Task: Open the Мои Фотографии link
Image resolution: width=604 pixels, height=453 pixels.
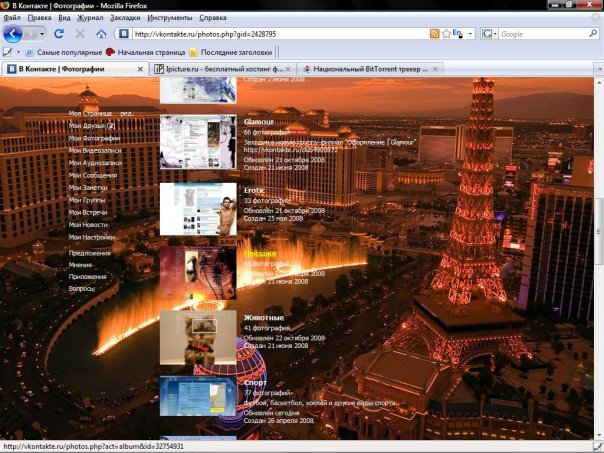Action: click(x=94, y=138)
